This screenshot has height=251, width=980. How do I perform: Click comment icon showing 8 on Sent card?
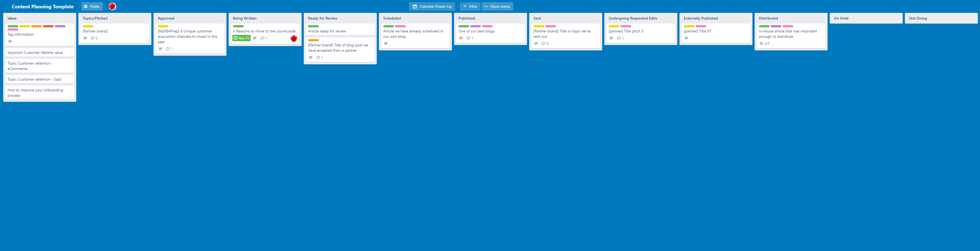point(544,44)
